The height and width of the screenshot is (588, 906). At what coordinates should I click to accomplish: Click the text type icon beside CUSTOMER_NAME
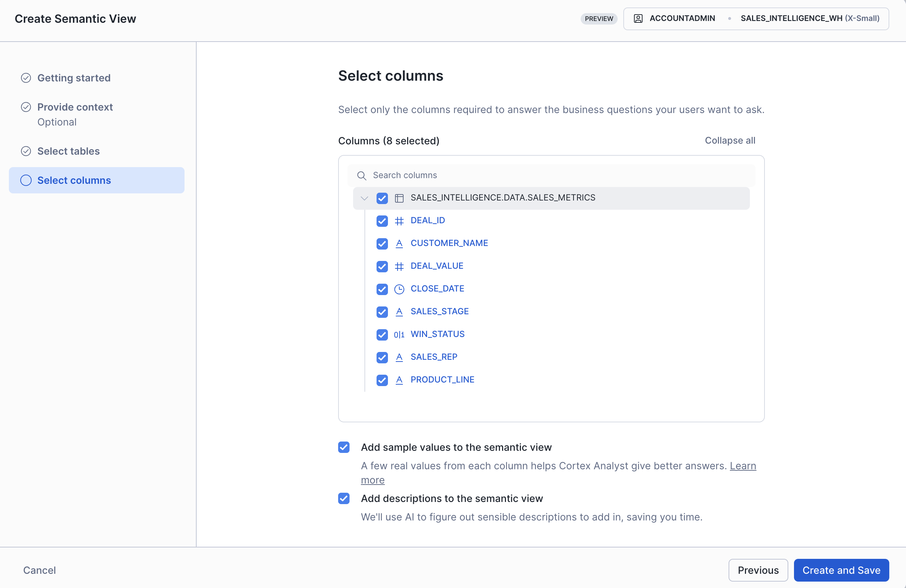(x=399, y=244)
